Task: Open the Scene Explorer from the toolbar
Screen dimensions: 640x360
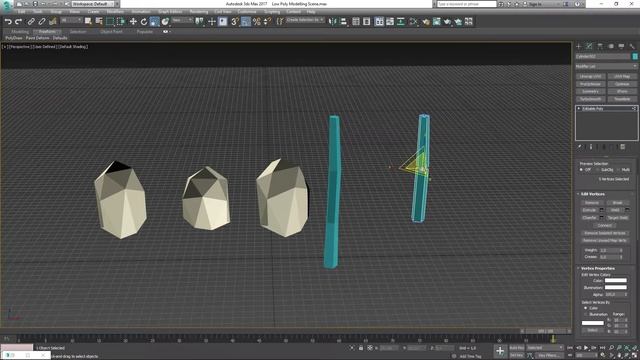Action: tap(356, 22)
